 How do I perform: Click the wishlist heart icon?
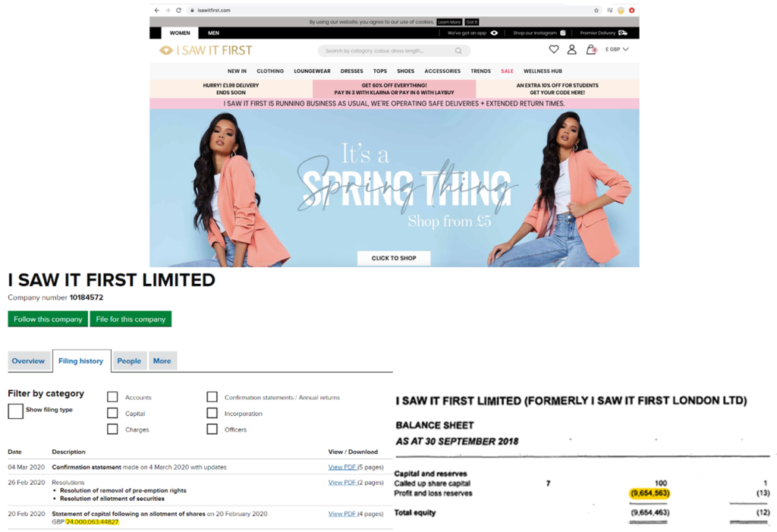tap(553, 49)
